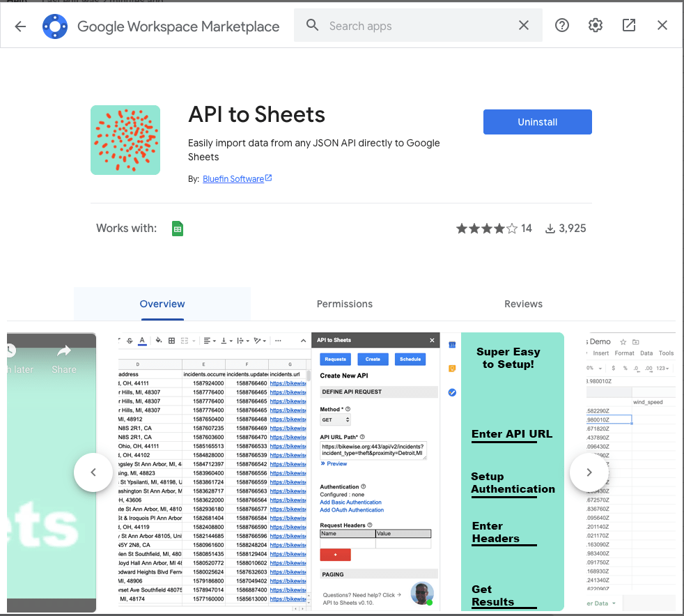Click the 3,925 downloads icon

click(x=550, y=229)
